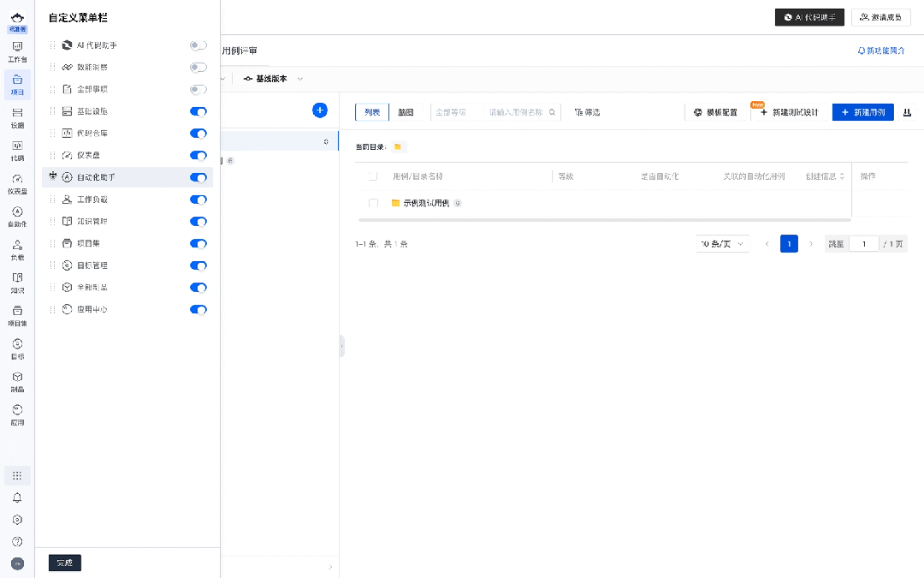Viewport: 924px width, 578px height.
Task: Click the blue plus add-directory button
Action: 319,110
